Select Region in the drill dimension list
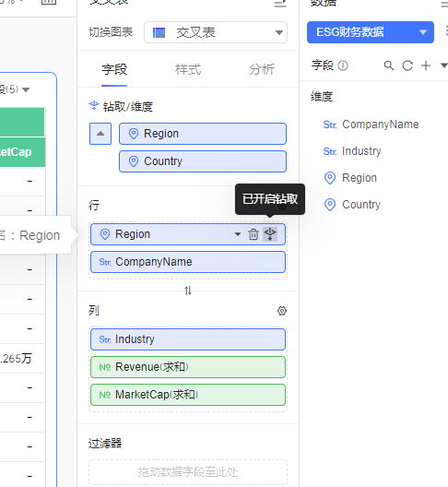Screen dimensions: 448x487 tap(203, 134)
